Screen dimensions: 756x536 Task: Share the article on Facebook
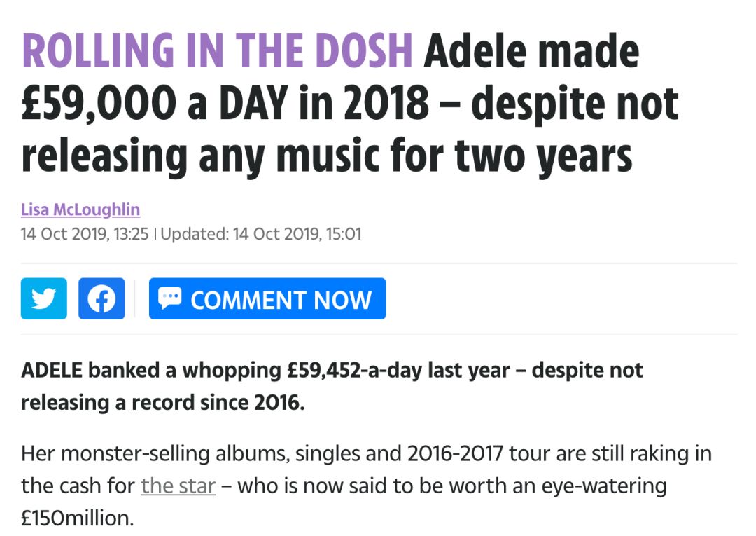pos(101,298)
